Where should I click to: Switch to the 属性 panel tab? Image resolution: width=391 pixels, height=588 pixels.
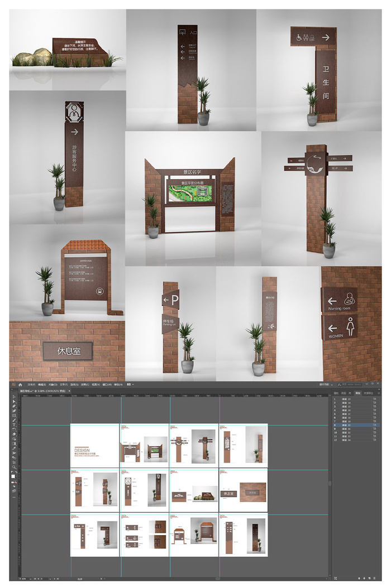tap(336, 393)
